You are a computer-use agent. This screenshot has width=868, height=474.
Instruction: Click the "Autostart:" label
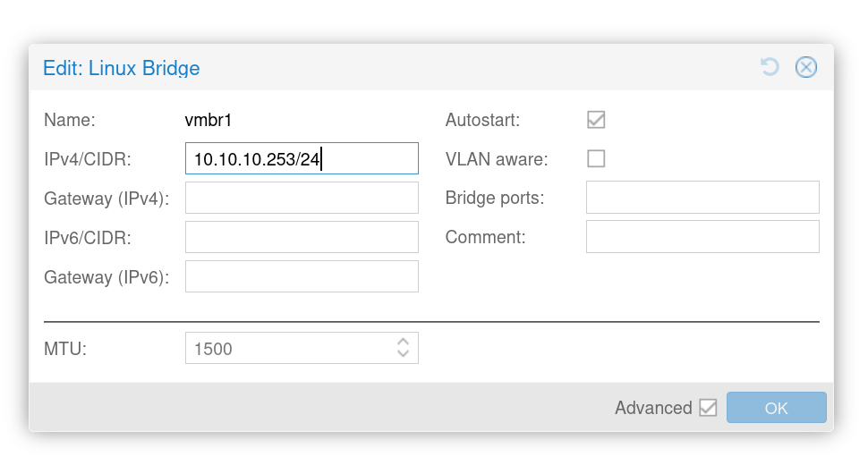coord(482,120)
